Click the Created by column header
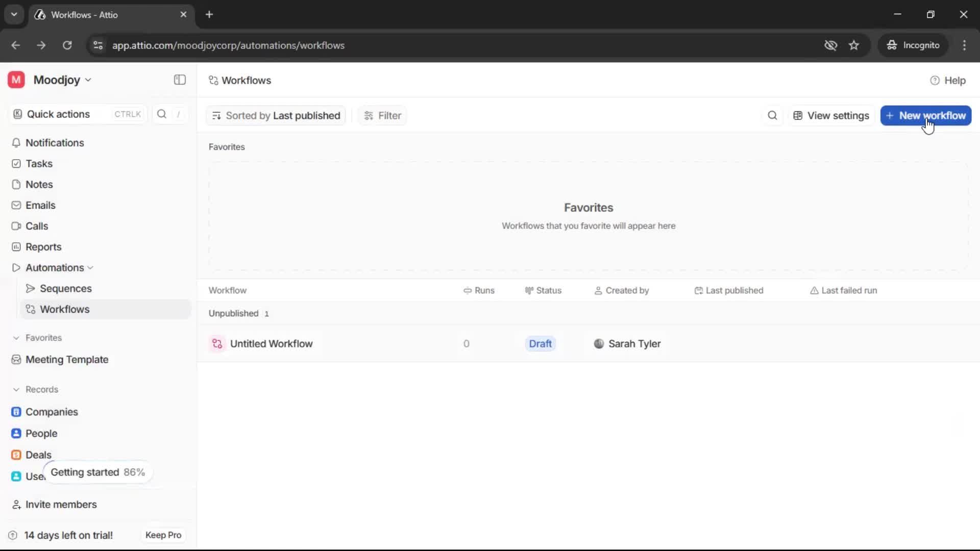This screenshot has width=980, height=551. (621, 290)
